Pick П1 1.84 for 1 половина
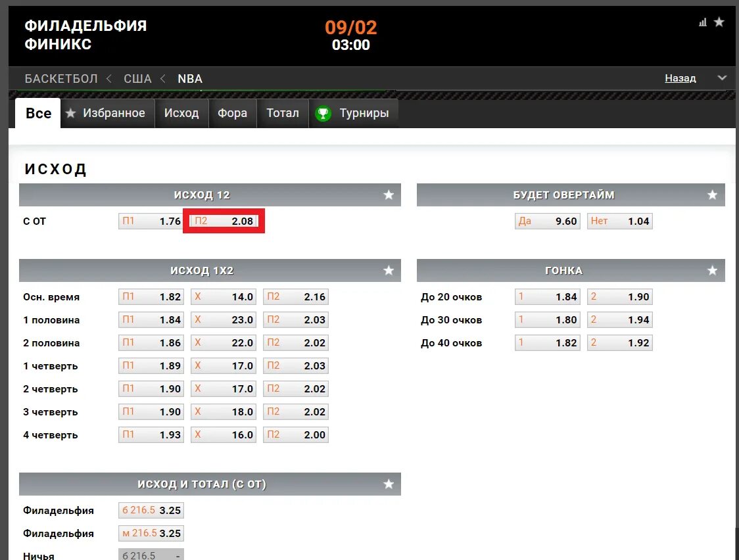 [151, 320]
